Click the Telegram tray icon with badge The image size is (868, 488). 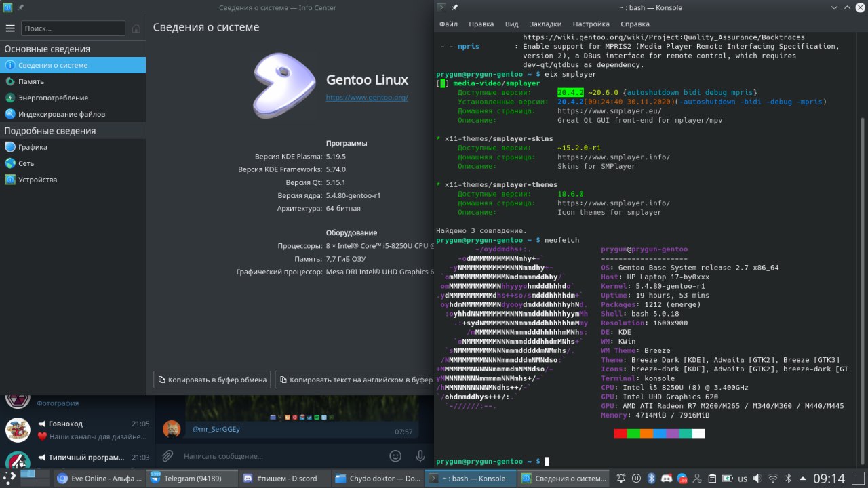click(681, 478)
